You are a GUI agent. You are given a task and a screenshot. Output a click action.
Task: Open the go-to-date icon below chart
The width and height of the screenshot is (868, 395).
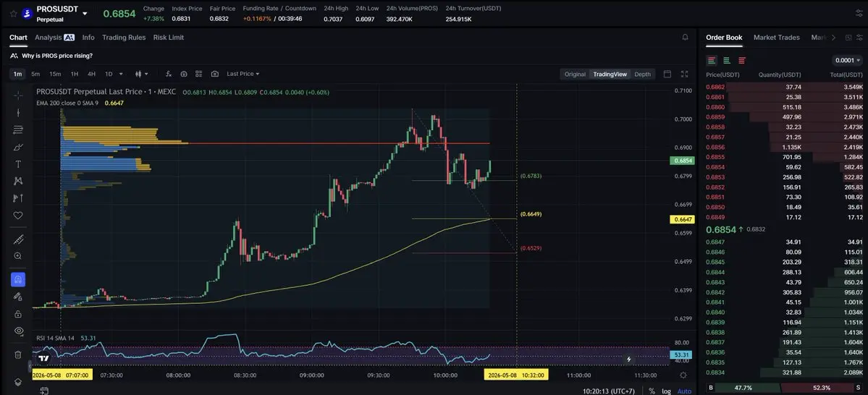pos(43,391)
